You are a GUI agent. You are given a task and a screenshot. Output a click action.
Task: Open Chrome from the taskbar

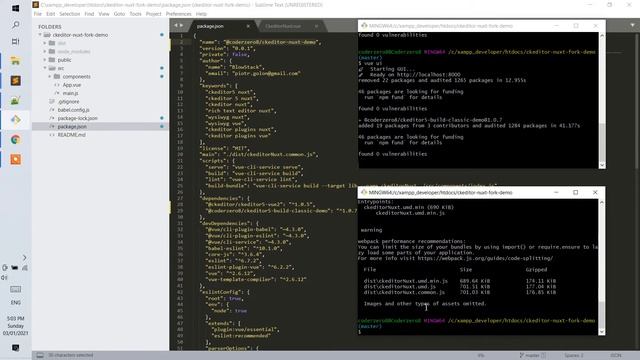[x=16, y=140]
